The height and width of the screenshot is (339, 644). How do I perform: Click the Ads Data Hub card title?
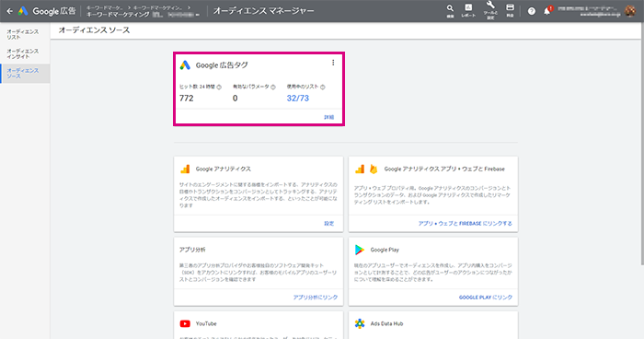click(386, 323)
